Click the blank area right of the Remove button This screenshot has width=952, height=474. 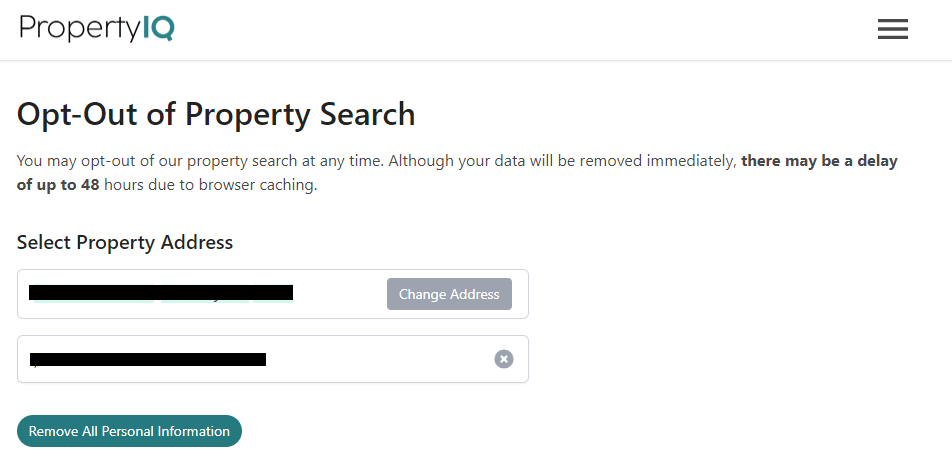click(x=500, y=431)
